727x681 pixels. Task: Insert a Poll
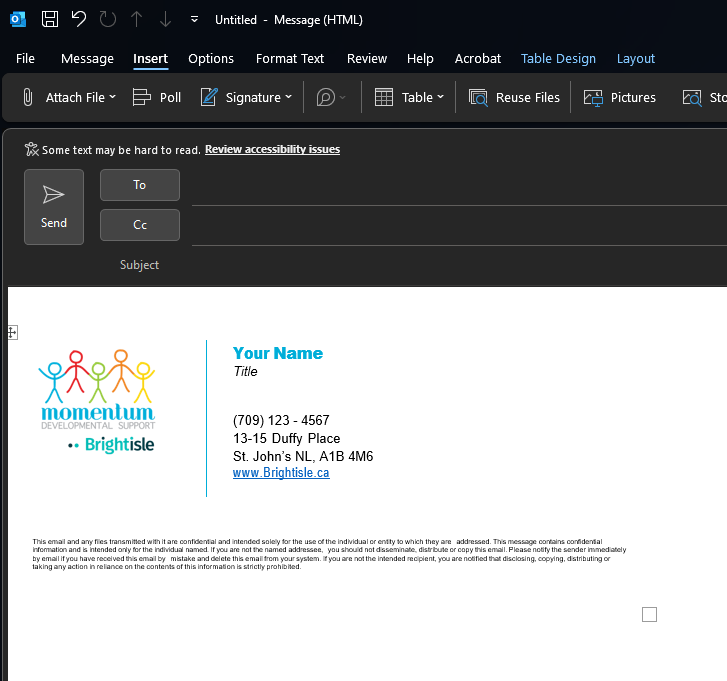pos(157,97)
